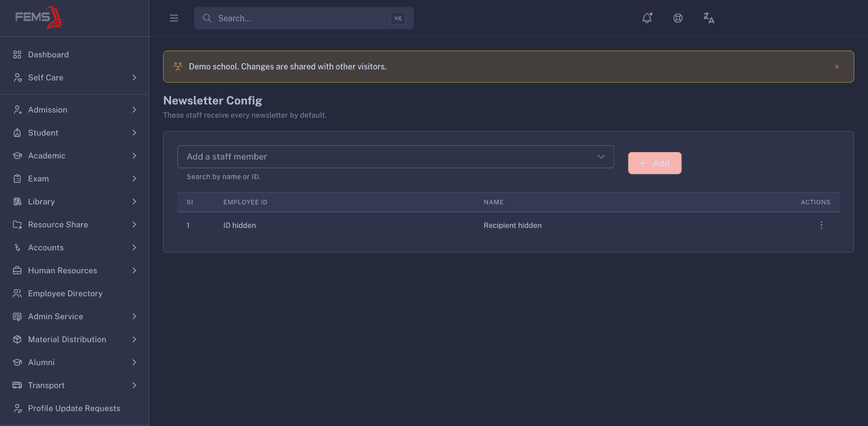
Task: Toggle the hamburger sidebar menu icon
Action: pos(174,18)
